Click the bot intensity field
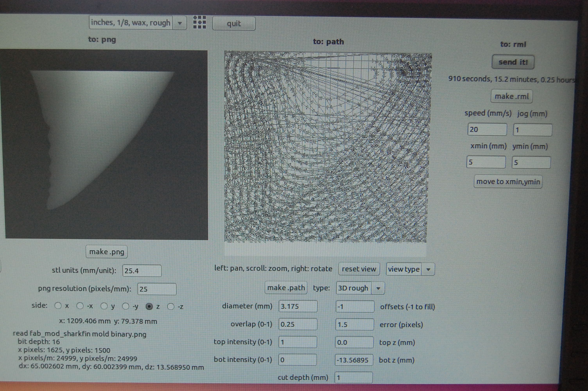Viewport: 588px width, 391px height. 297,360
